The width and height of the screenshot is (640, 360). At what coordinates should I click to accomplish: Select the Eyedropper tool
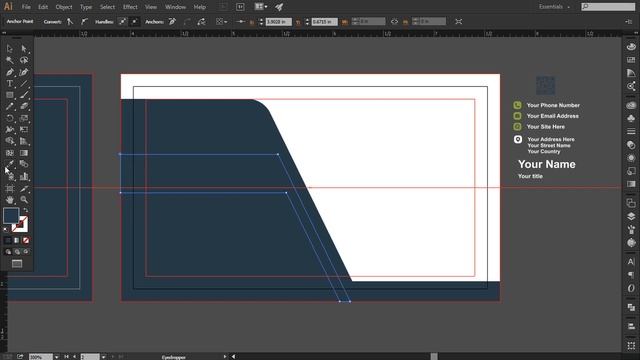point(9,164)
